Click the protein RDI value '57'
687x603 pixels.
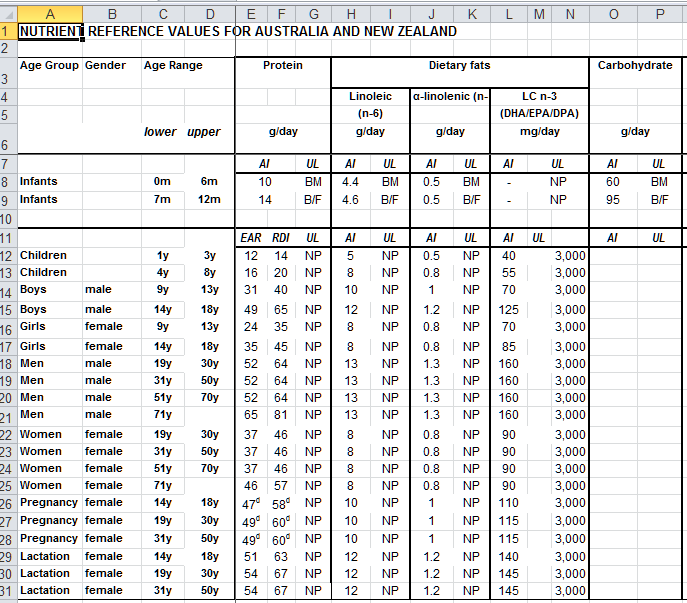point(281,486)
